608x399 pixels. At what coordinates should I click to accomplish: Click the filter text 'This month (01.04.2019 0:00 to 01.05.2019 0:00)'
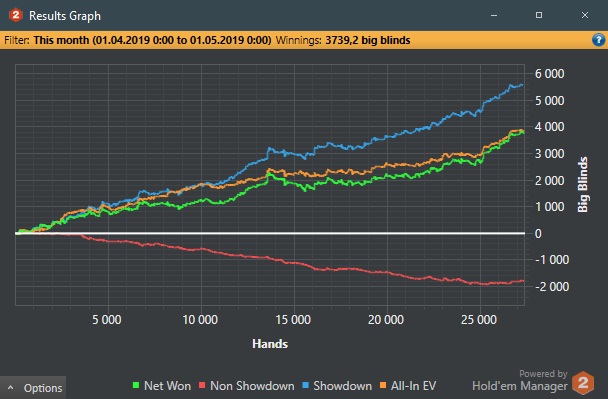(x=152, y=40)
